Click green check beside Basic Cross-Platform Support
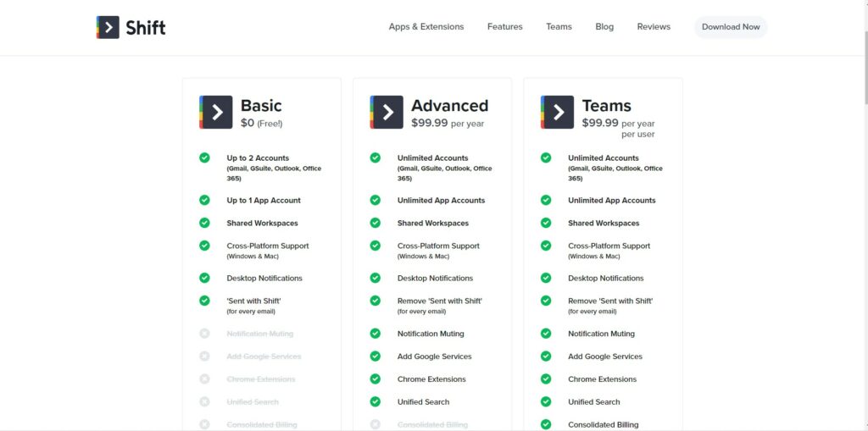The image size is (868, 431). click(205, 245)
